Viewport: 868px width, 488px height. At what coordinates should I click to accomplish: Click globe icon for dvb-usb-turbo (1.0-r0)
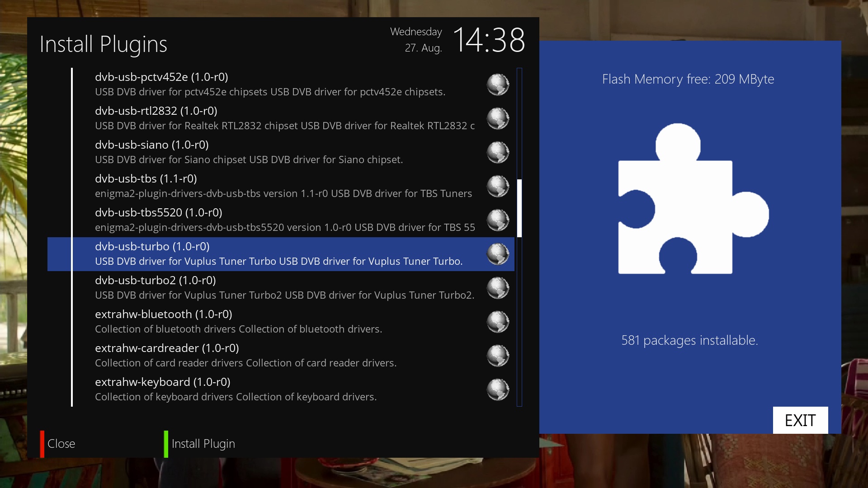pos(498,254)
